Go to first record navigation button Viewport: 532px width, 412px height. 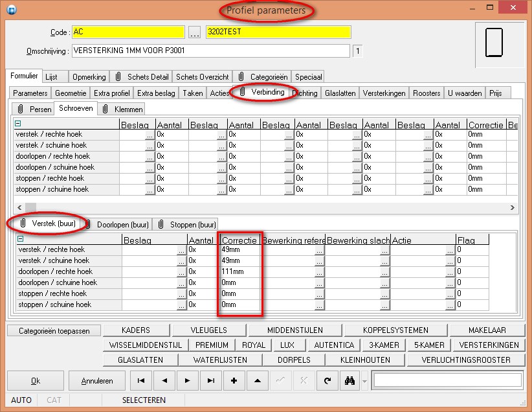[141, 381]
